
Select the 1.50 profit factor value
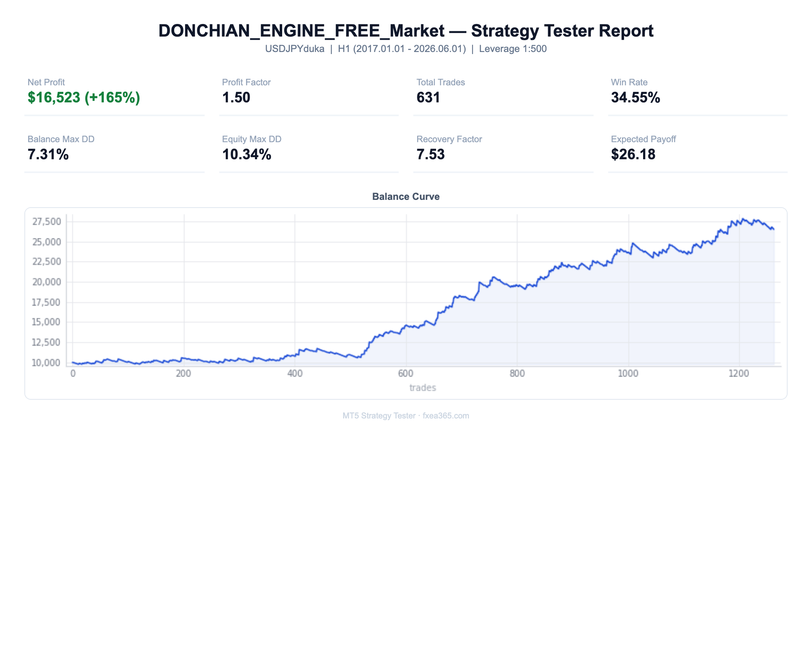coord(236,97)
